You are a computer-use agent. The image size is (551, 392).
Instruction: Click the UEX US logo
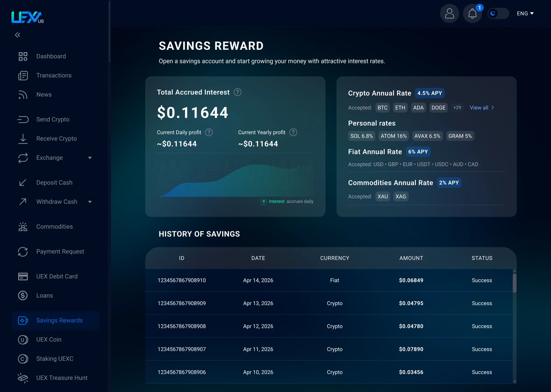click(x=27, y=17)
